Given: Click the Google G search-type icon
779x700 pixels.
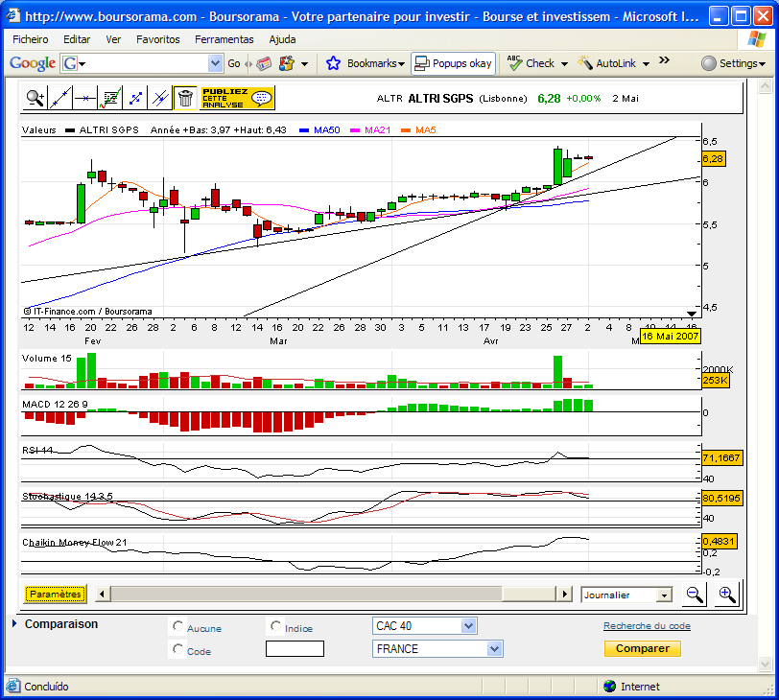Looking at the screenshot, I should click(69, 63).
